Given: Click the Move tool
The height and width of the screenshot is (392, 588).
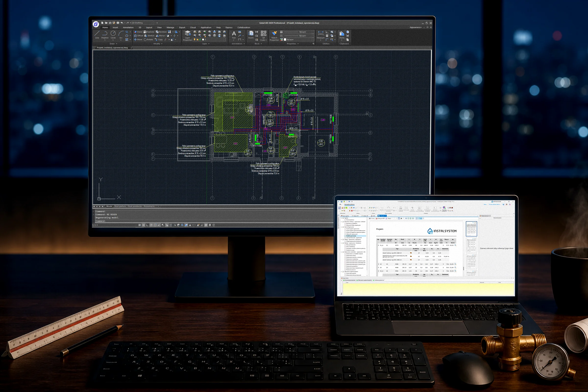Looking at the screenshot, I should click(138, 39).
